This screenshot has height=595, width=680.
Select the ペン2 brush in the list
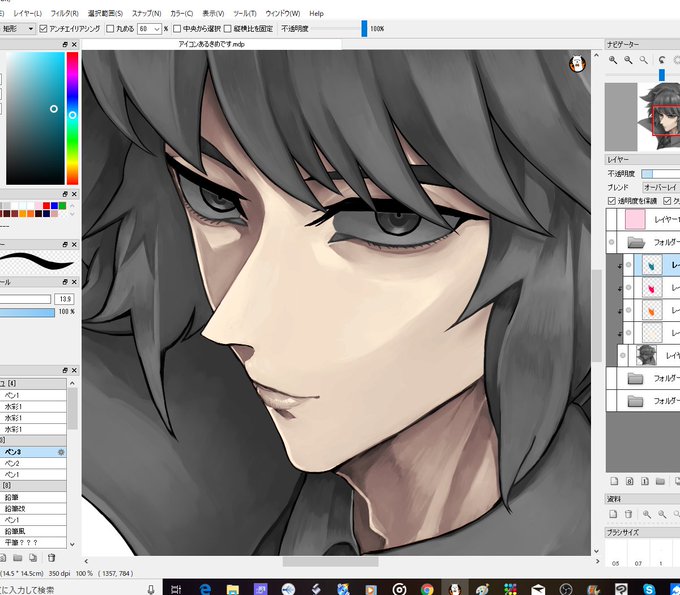(33, 463)
